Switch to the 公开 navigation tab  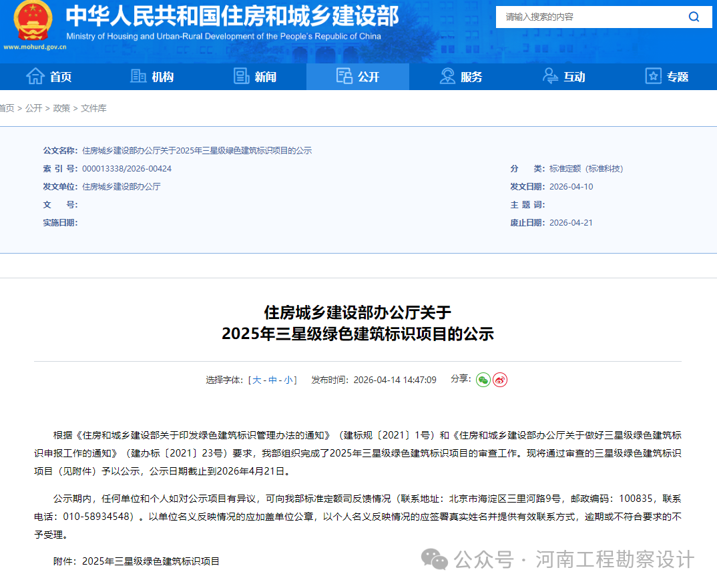pos(357,76)
